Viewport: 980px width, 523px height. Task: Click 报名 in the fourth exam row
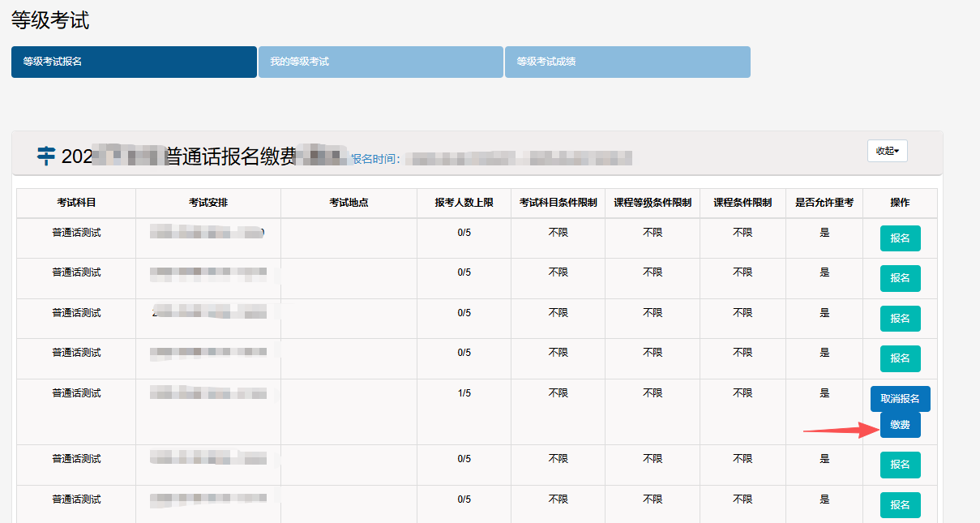tap(900, 358)
